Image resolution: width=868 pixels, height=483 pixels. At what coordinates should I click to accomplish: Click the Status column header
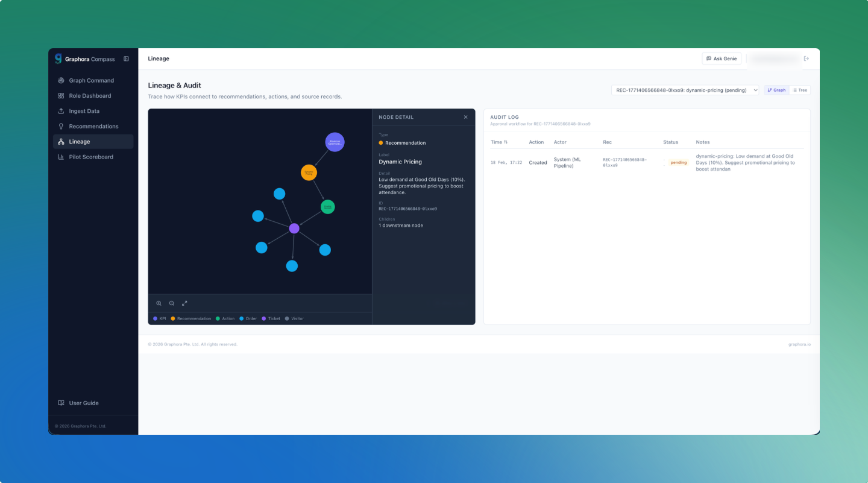pos(670,142)
